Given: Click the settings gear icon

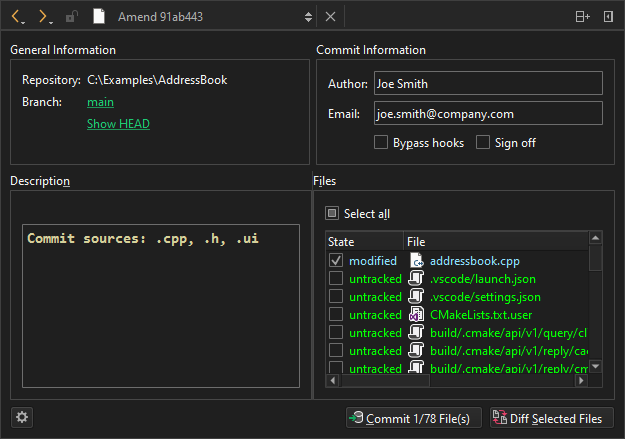Looking at the screenshot, I should tap(22, 417).
